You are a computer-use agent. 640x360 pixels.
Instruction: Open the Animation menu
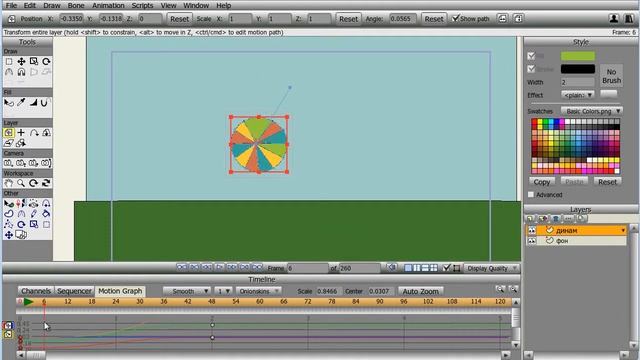108,6
